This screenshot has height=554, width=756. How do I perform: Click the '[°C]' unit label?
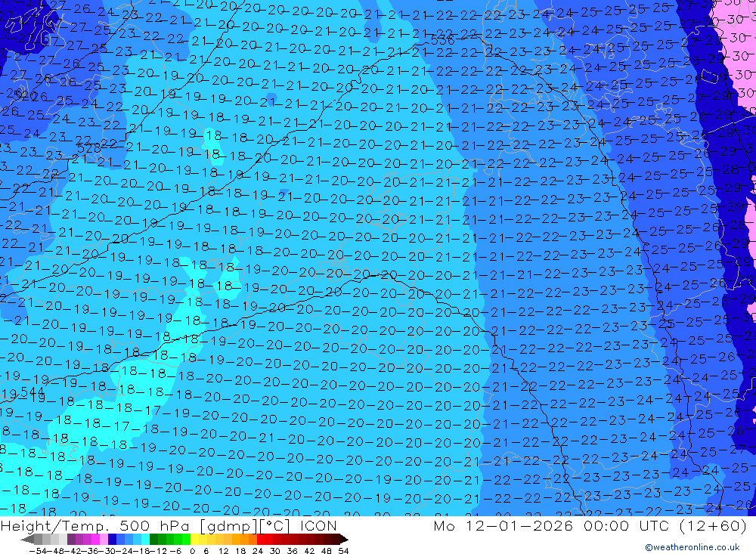tap(275, 525)
